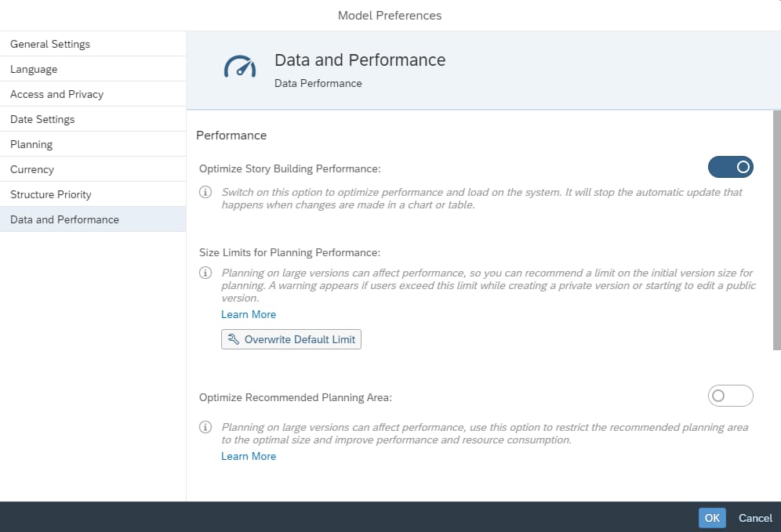Confirm with the OK button

(712, 518)
